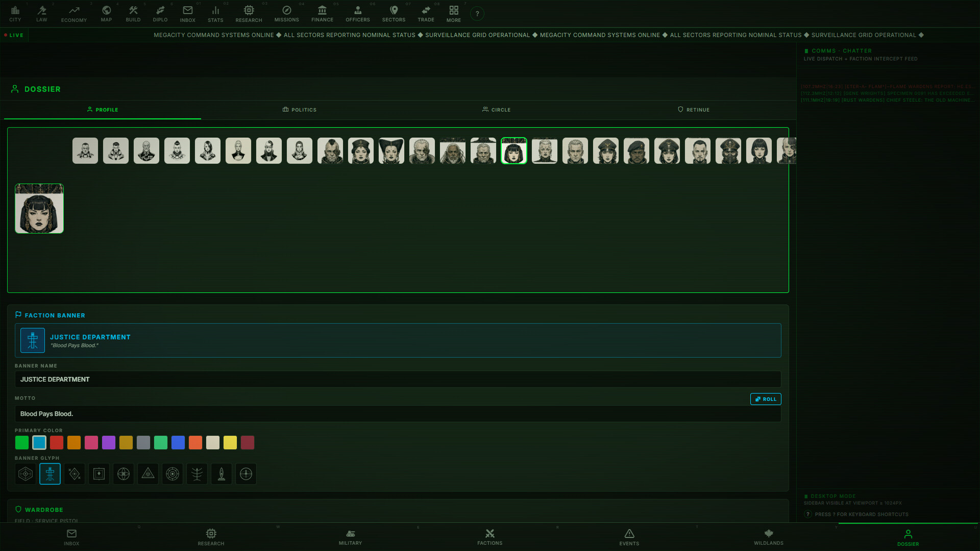Choose the hexagon banner glyph
980x551 pixels.
click(x=26, y=474)
